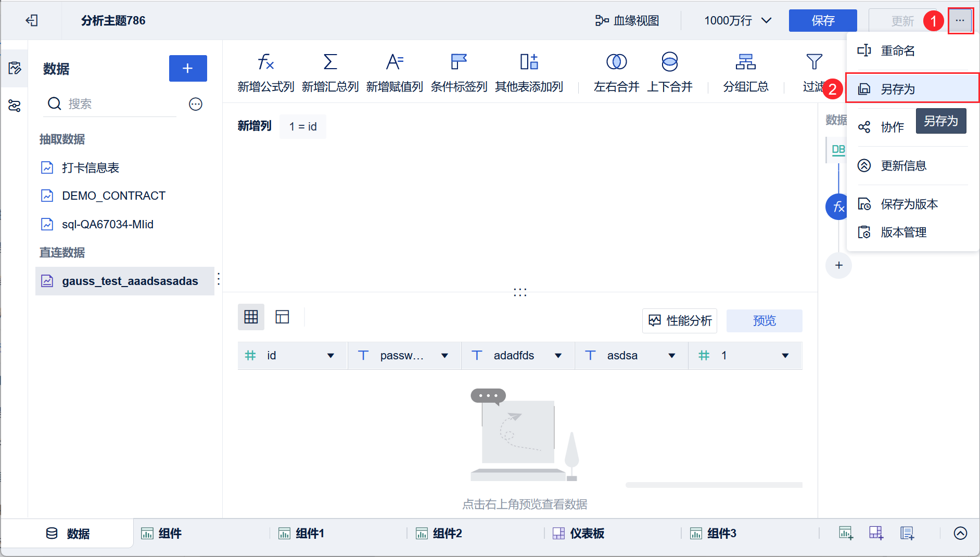The height and width of the screenshot is (557, 980).
Task: Open the three-dot more options menu
Action: [960, 21]
